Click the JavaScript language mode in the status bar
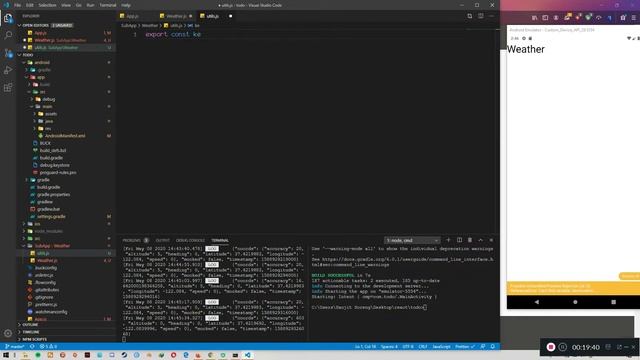 tap(441, 347)
